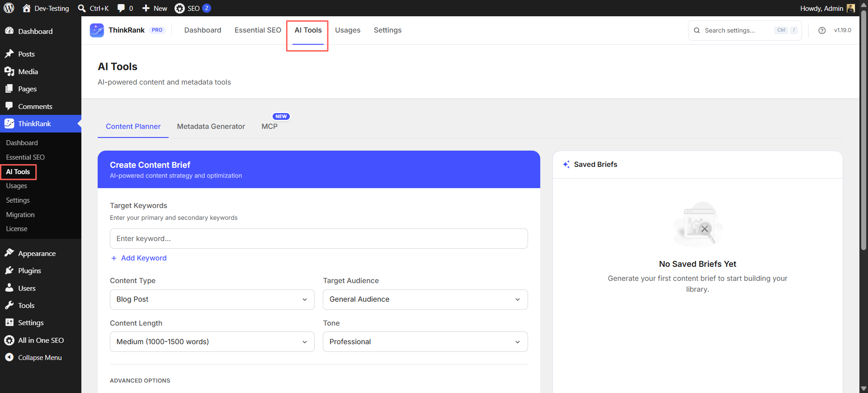The width and height of the screenshot is (868, 393).
Task: Select the AI Tools top tab
Action: [x=308, y=30]
